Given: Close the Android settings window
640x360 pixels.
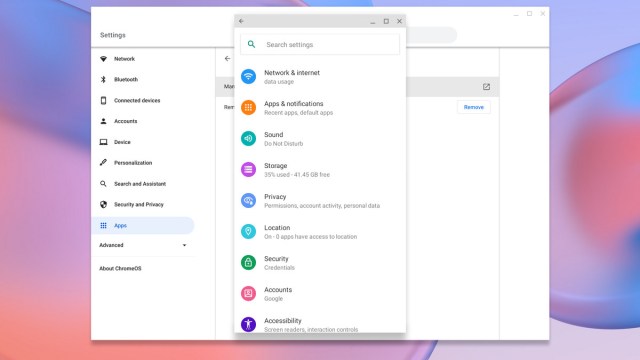Looking at the screenshot, I should pyautogui.click(x=399, y=21).
